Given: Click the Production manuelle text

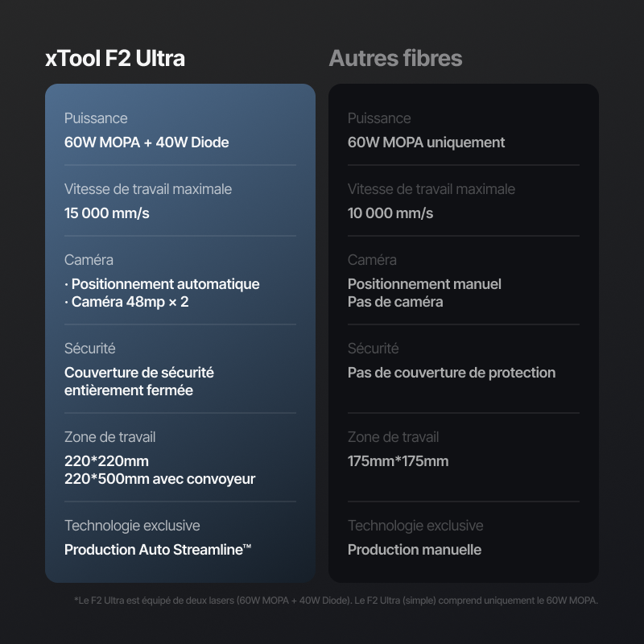Looking at the screenshot, I should 415,550.
